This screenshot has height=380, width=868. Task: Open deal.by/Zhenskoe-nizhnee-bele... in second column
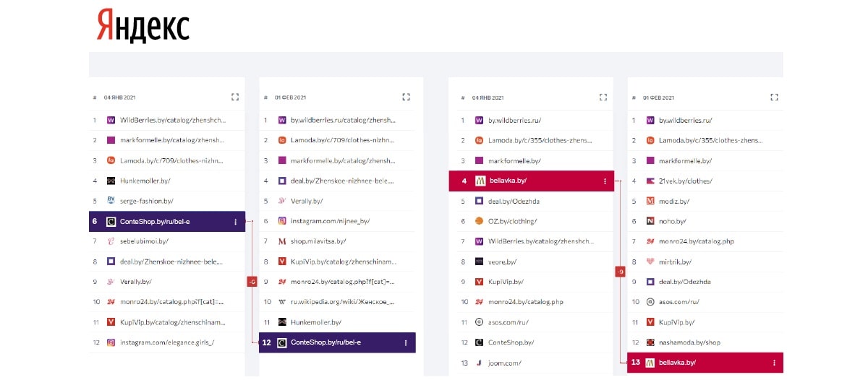pyautogui.click(x=344, y=181)
